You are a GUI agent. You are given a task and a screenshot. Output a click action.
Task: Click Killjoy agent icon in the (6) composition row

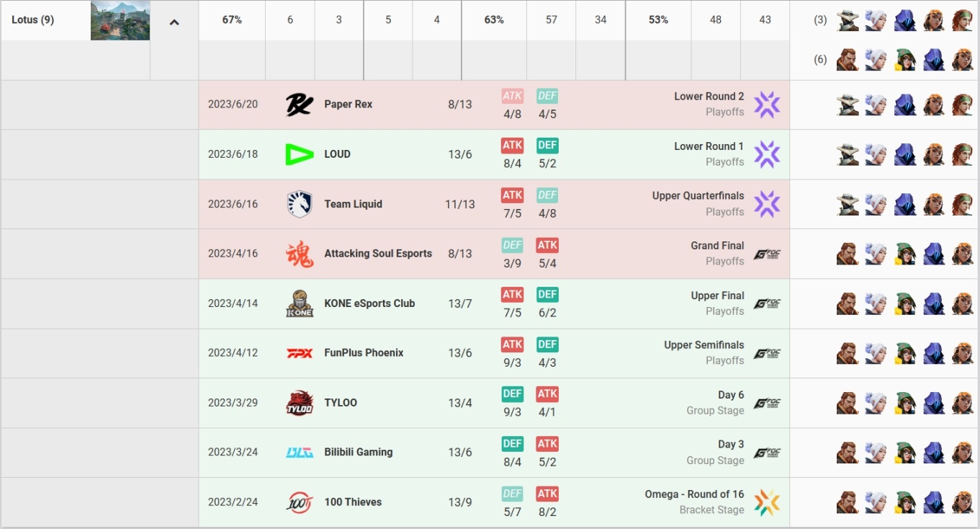(905, 59)
